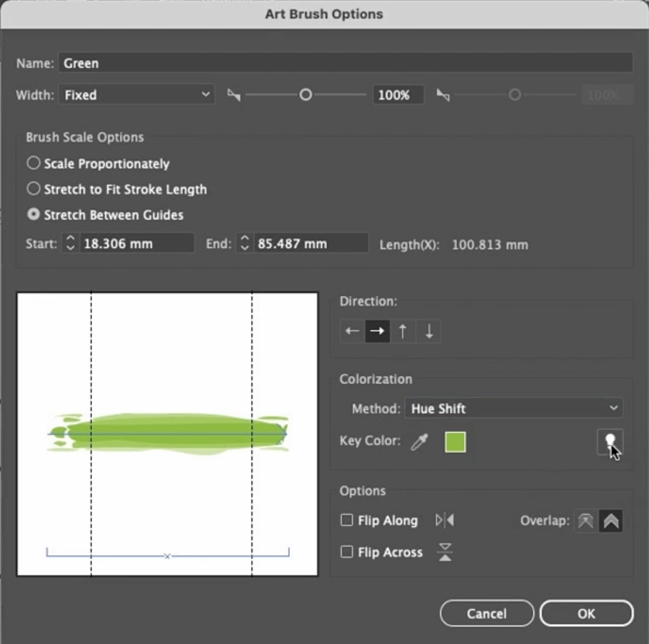This screenshot has height=644, width=649.
Task: Select Stretch Between Guides option
Action: click(x=33, y=214)
